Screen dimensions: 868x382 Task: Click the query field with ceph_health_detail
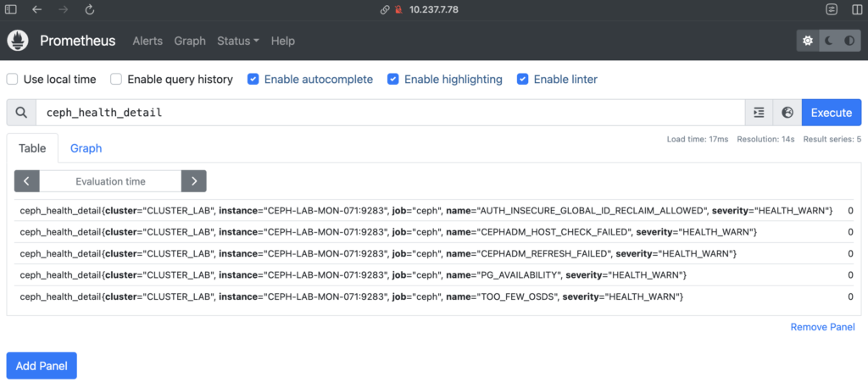point(390,113)
